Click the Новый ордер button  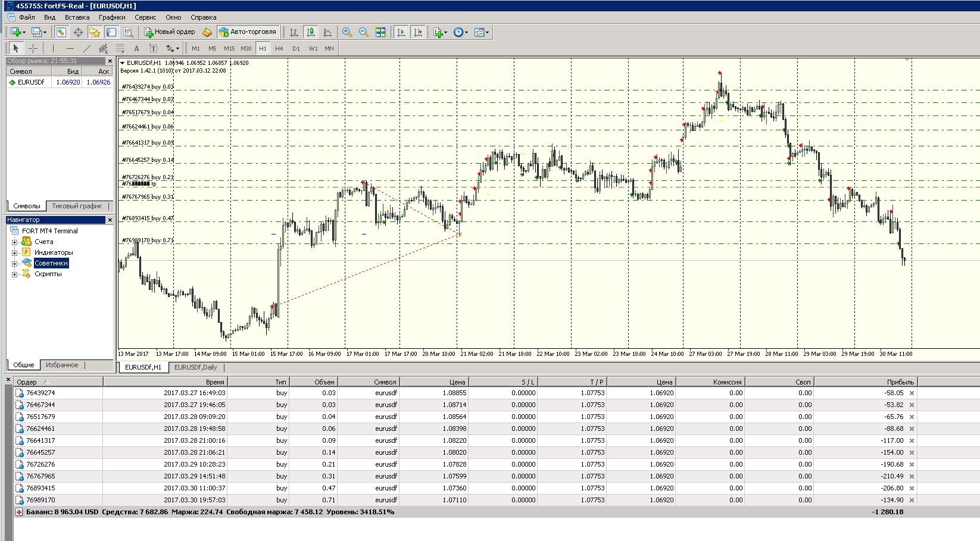[x=170, y=32]
